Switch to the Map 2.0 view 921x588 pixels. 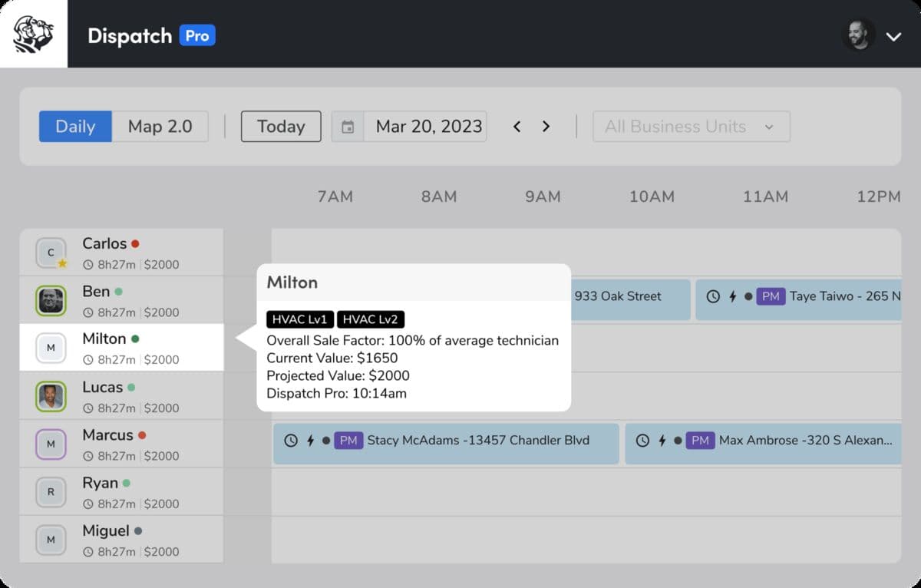click(x=160, y=126)
